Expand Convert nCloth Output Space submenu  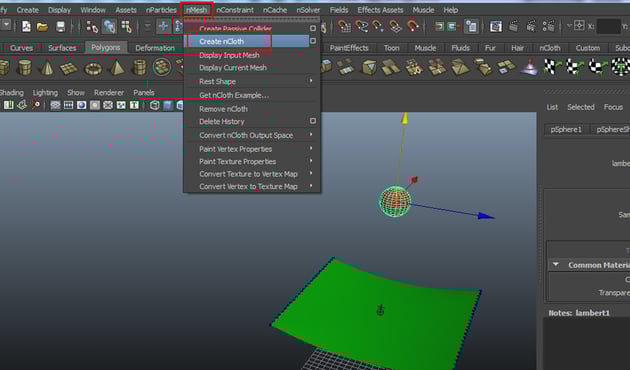(252, 135)
